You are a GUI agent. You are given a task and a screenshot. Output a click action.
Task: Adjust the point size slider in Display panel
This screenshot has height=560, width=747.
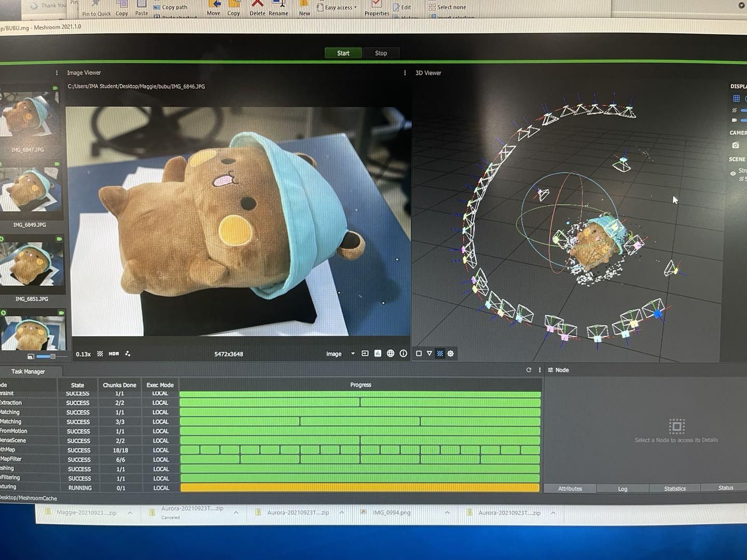(744, 110)
